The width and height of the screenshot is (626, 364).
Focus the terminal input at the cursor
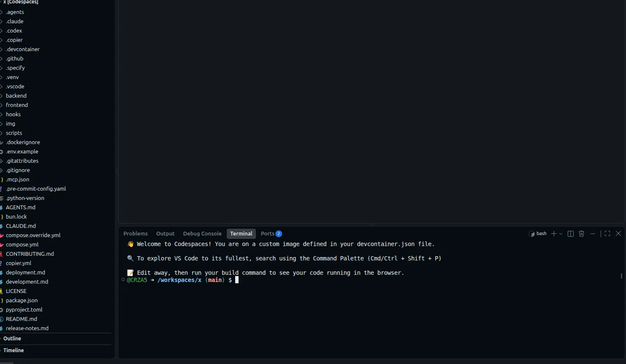coord(237,280)
